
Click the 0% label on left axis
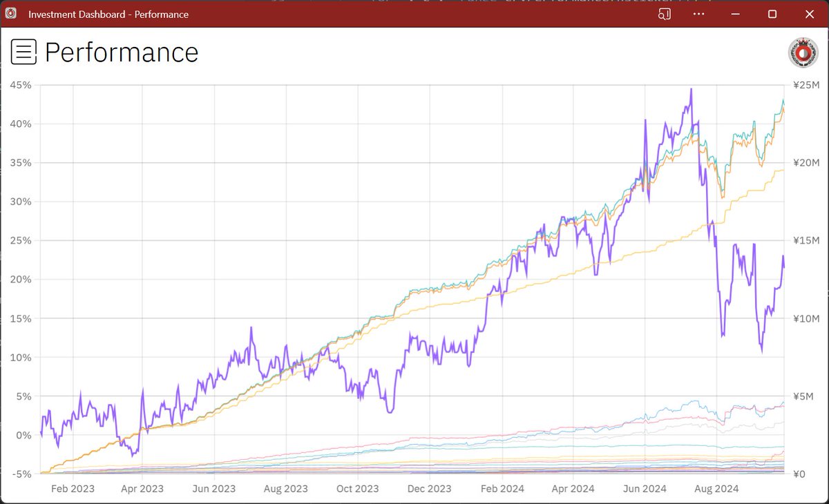[x=23, y=435]
